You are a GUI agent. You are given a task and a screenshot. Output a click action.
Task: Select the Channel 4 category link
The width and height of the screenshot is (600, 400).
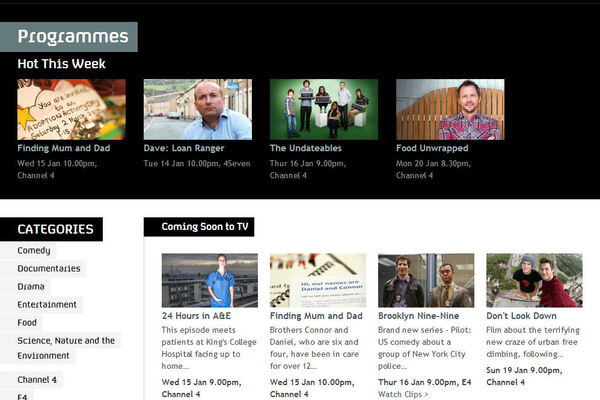(37, 380)
